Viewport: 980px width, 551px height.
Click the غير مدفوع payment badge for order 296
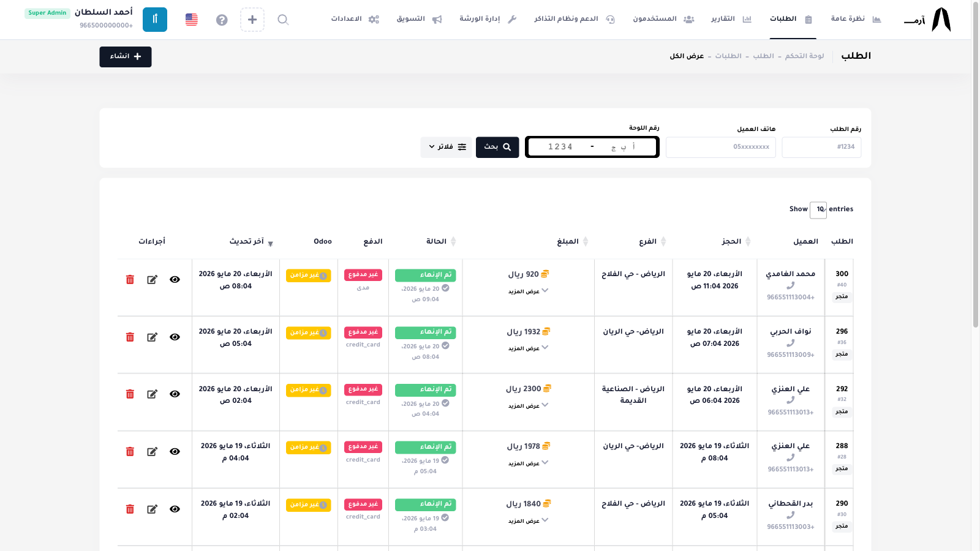point(363,332)
